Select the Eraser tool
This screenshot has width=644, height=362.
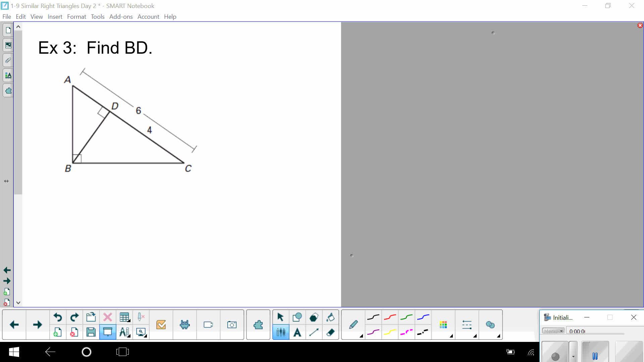(330, 332)
